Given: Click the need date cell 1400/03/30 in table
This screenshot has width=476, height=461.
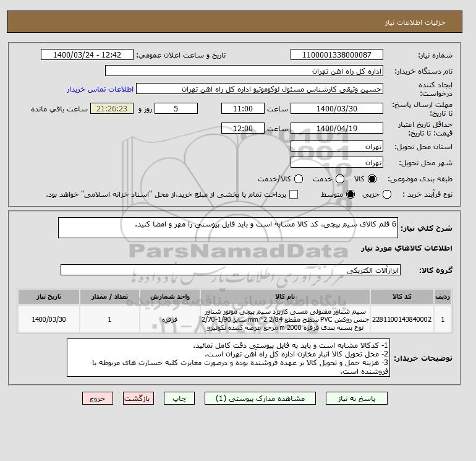Looking at the screenshot, I should (49, 319).
